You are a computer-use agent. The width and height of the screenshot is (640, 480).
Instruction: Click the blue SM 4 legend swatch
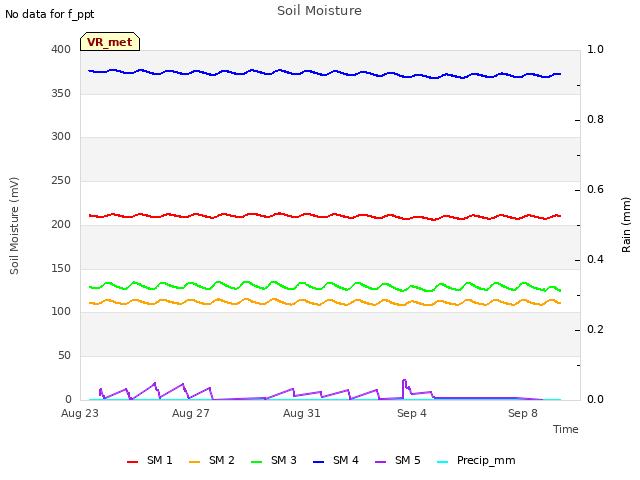tap(318, 462)
